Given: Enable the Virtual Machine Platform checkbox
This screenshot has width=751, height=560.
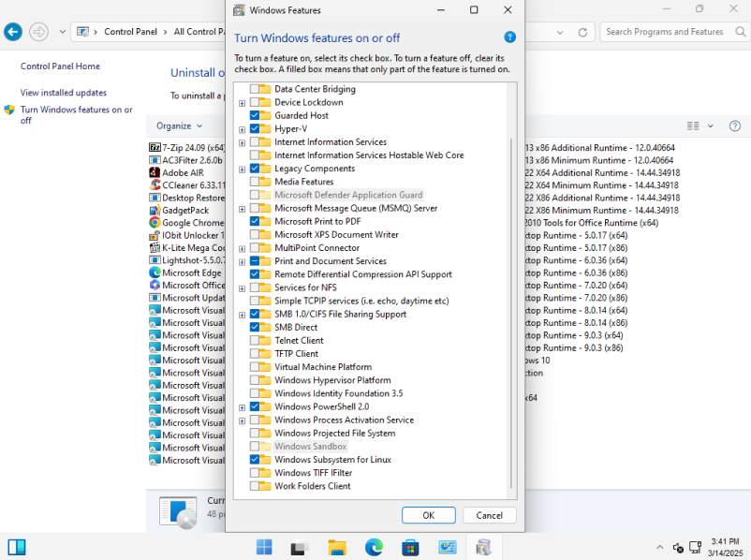Looking at the screenshot, I should (x=255, y=367).
